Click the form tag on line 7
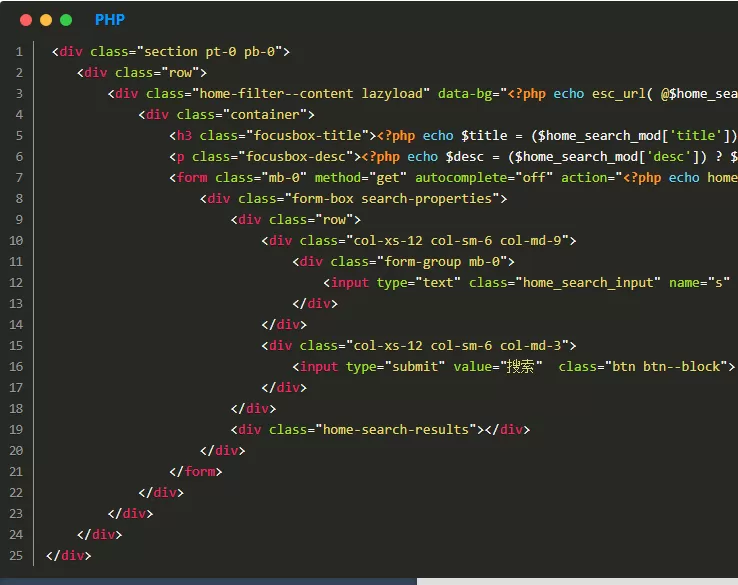This screenshot has height=585, width=738. 192,178
